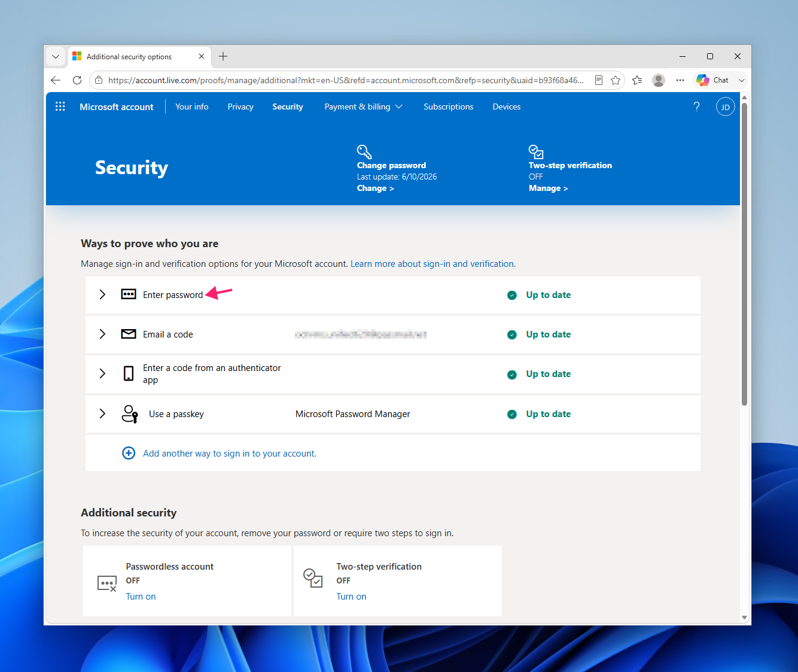Click the Ways to prove who you are heading
Screen dimensions: 798x672
(150, 243)
